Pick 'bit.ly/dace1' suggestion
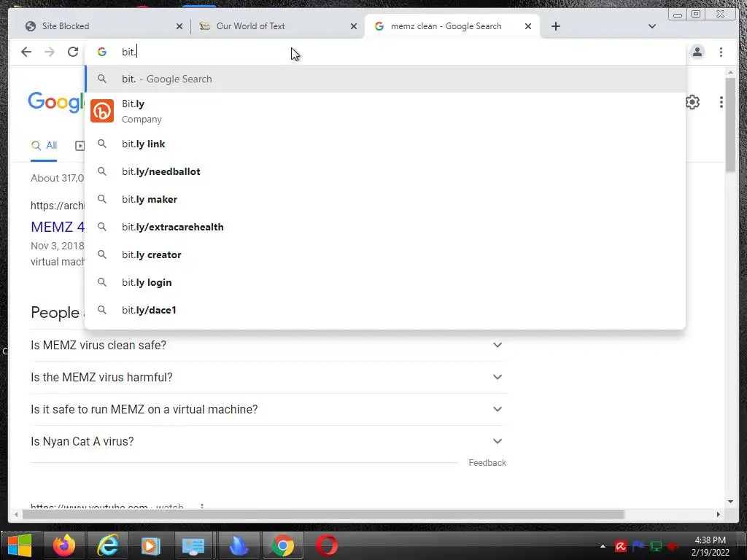The width and height of the screenshot is (747, 560). coord(385,310)
